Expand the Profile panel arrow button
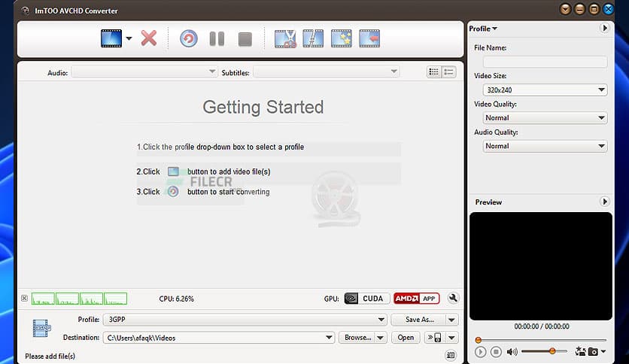This screenshot has height=364, width=629. 604,28
